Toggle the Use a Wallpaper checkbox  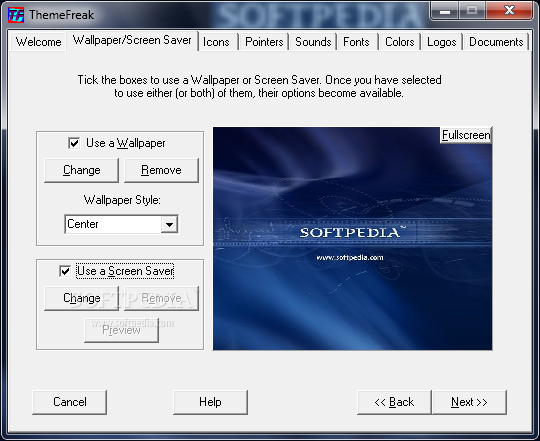click(74, 143)
